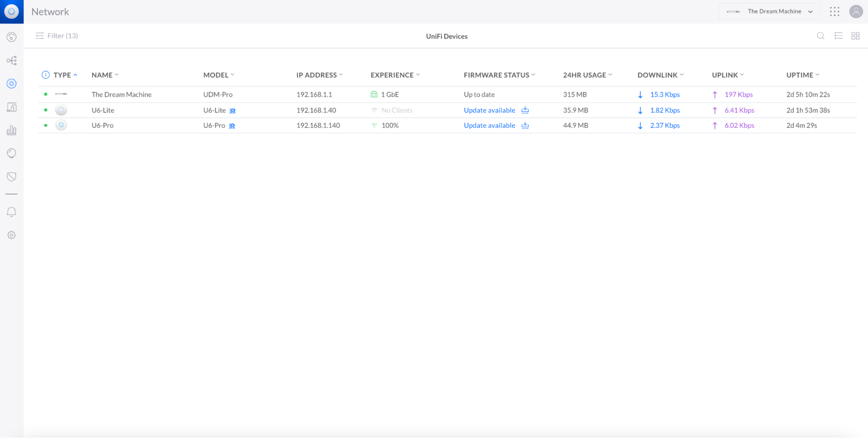Image resolution: width=868 pixels, height=438 pixels.
Task: Sort by IP ADDRESS column
Action: (320, 75)
